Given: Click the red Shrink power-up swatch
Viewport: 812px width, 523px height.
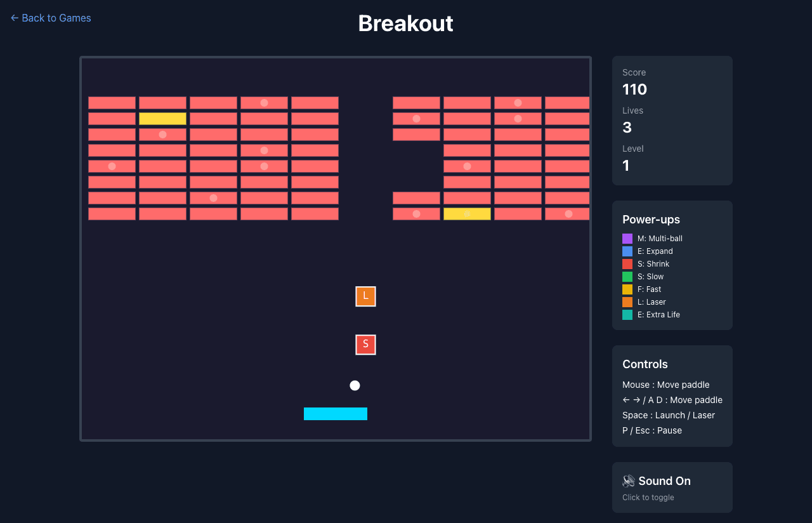Looking at the screenshot, I should [626, 263].
